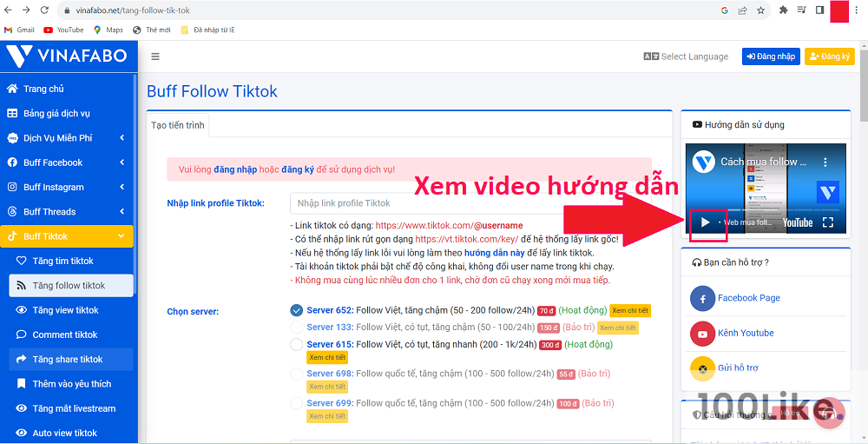The height and width of the screenshot is (444, 868).
Task: Expand the Dịch Vụ Miễn Phí menu
Action: [x=67, y=138]
